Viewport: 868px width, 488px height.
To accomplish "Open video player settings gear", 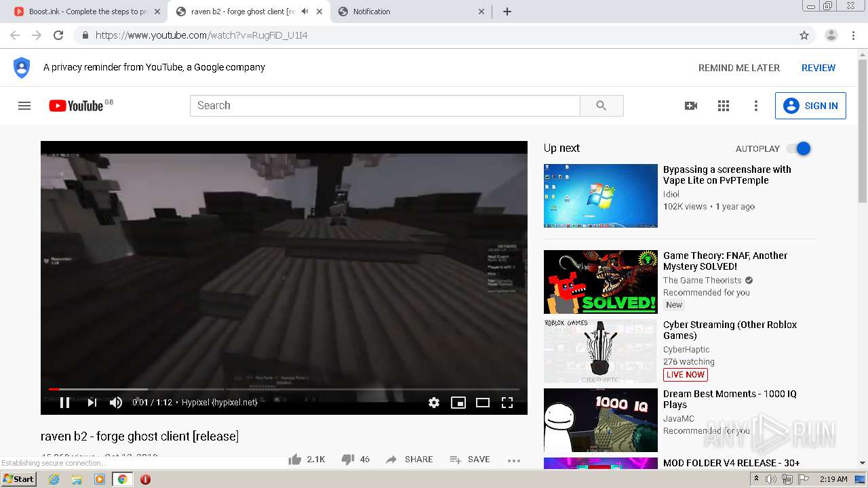I will click(434, 403).
